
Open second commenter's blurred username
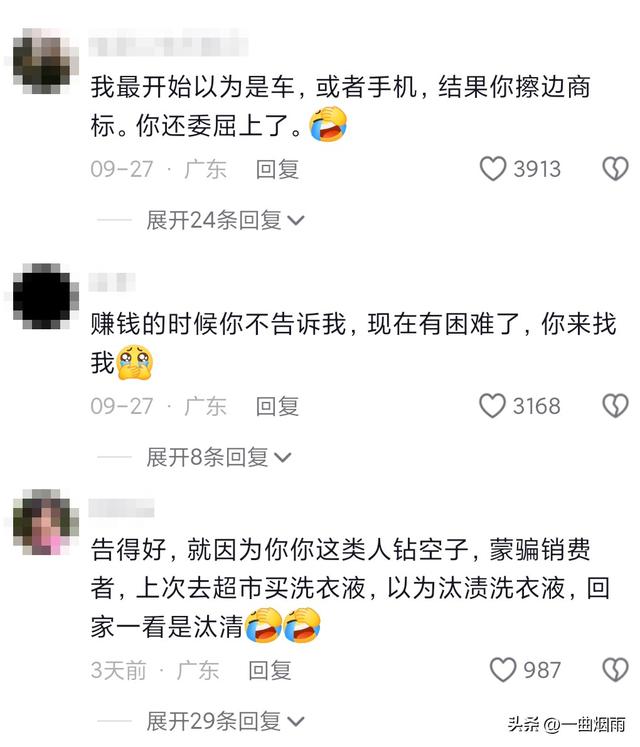(112, 282)
